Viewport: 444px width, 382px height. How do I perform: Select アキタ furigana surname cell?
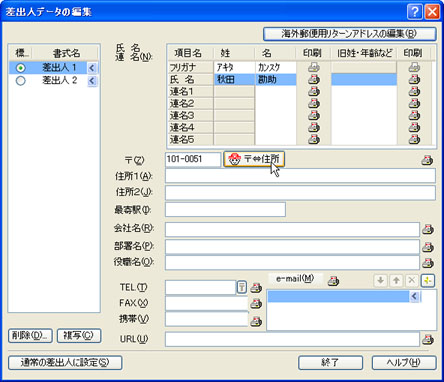(234, 68)
